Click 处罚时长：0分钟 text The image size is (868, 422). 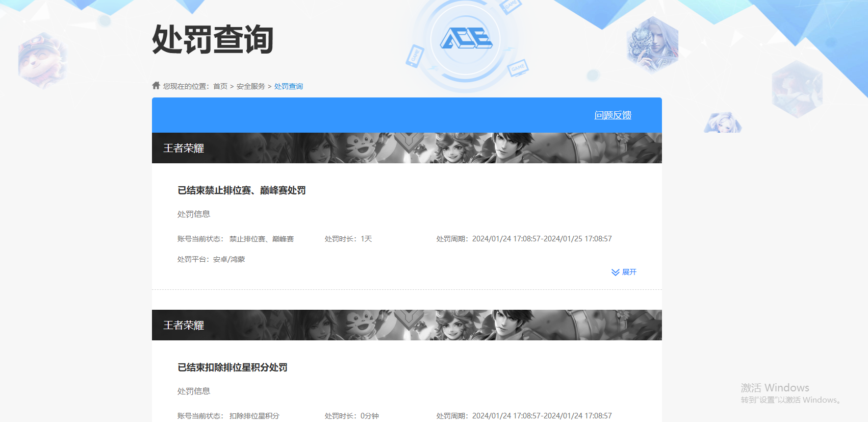coord(352,416)
